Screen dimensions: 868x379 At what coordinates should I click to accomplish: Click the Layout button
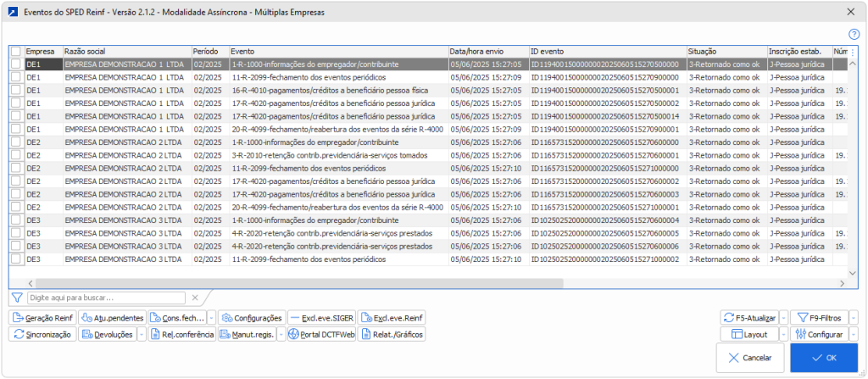click(x=749, y=335)
